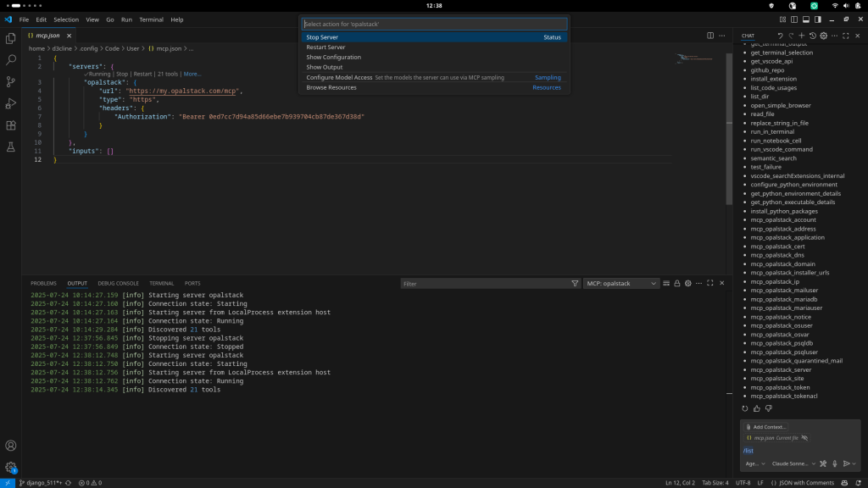
Task: Click the Stop code lens link
Action: point(122,75)
